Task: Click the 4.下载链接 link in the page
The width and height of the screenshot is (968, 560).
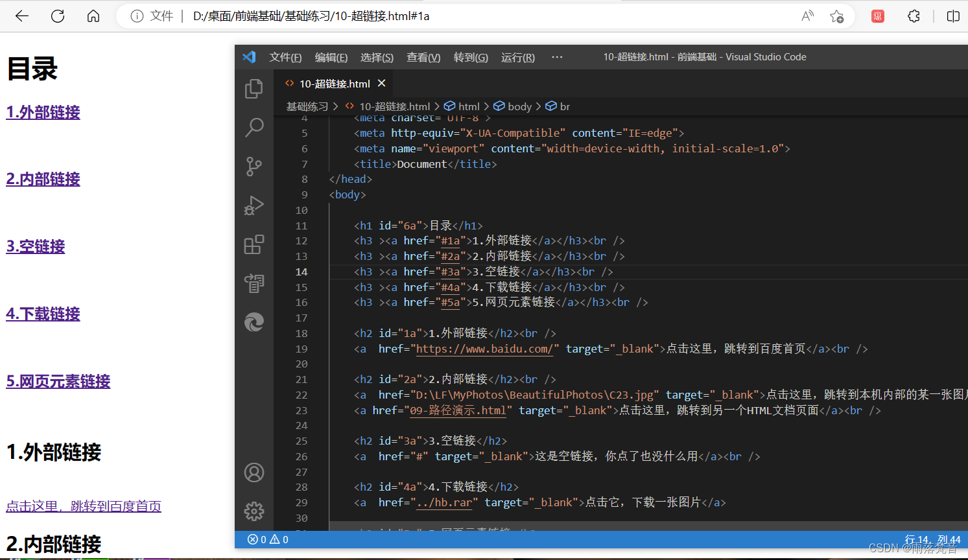Action: (43, 314)
